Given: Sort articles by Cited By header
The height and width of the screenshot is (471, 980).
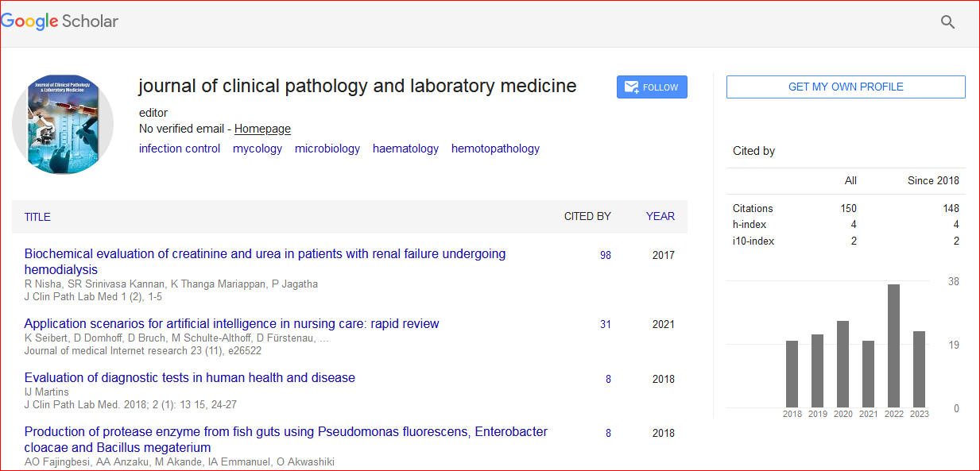Looking at the screenshot, I should [x=587, y=217].
